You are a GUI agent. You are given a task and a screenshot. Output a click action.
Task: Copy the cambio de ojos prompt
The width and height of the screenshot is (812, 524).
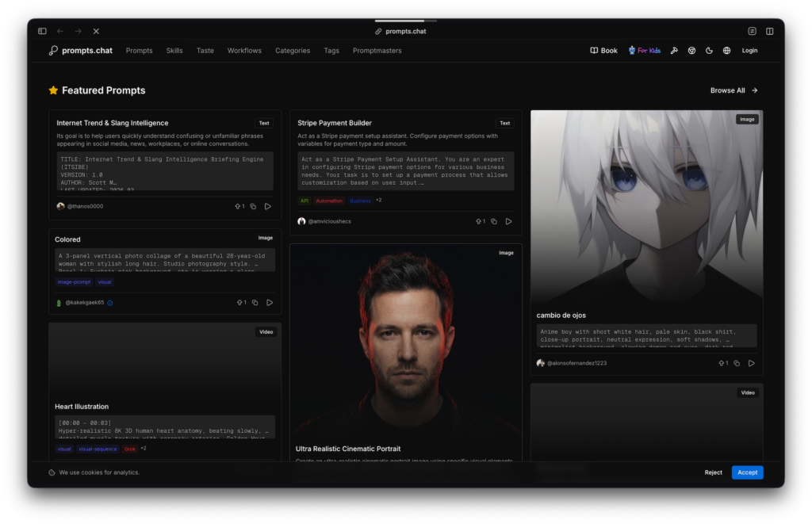click(x=737, y=363)
